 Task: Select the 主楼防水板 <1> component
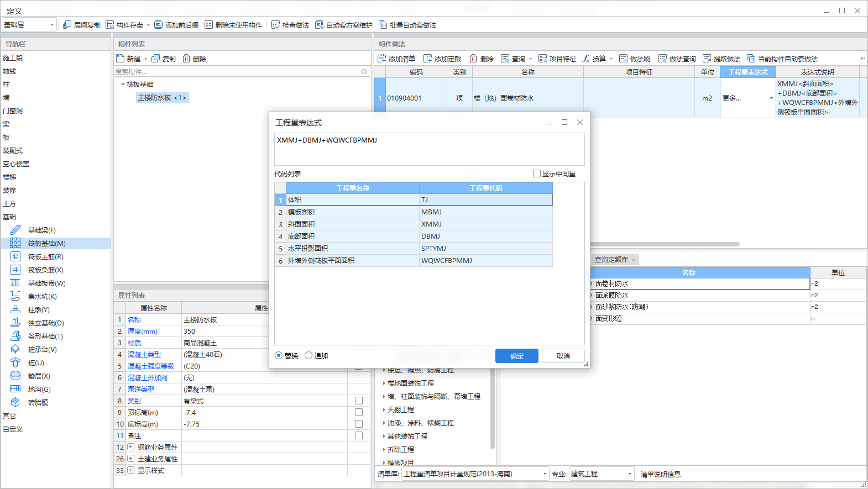(163, 98)
